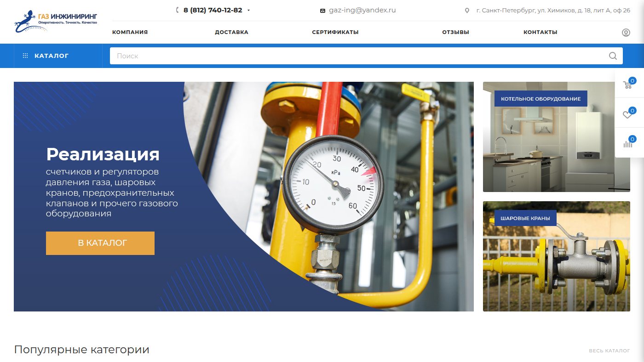Click the Газ Инжиниринг logo

pyautogui.click(x=56, y=22)
